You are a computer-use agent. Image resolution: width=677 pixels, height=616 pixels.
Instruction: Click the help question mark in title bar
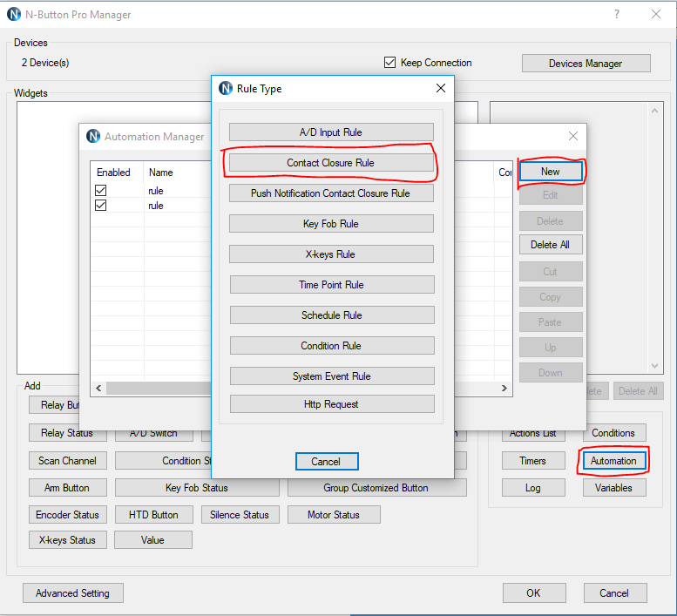point(617,14)
